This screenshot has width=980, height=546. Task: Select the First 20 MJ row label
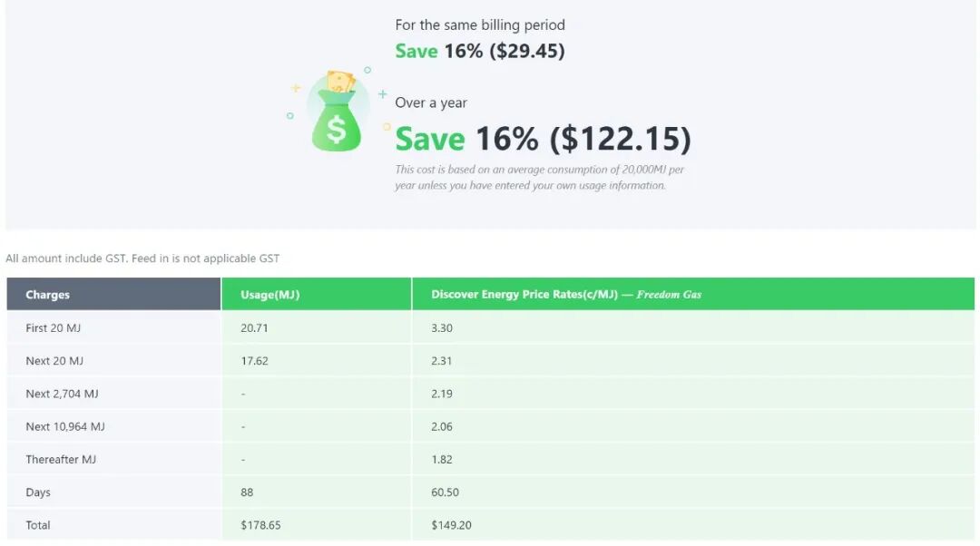tap(54, 328)
